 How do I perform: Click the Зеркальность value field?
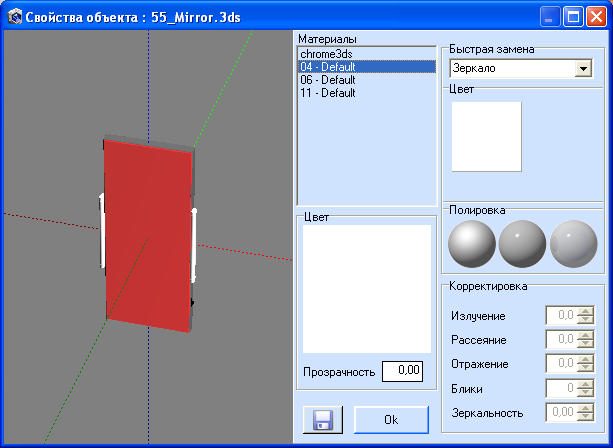click(x=561, y=412)
